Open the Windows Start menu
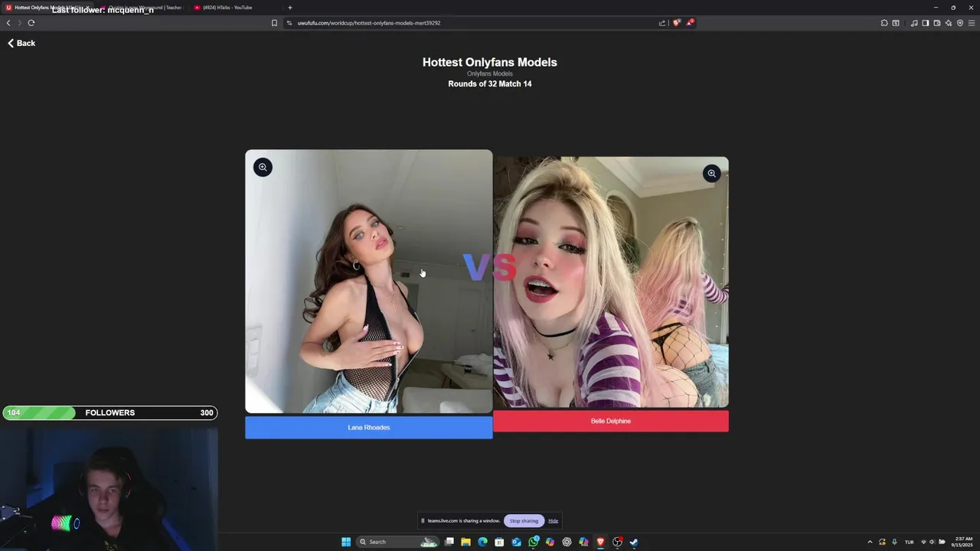This screenshot has height=551, width=980. pyautogui.click(x=346, y=542)
